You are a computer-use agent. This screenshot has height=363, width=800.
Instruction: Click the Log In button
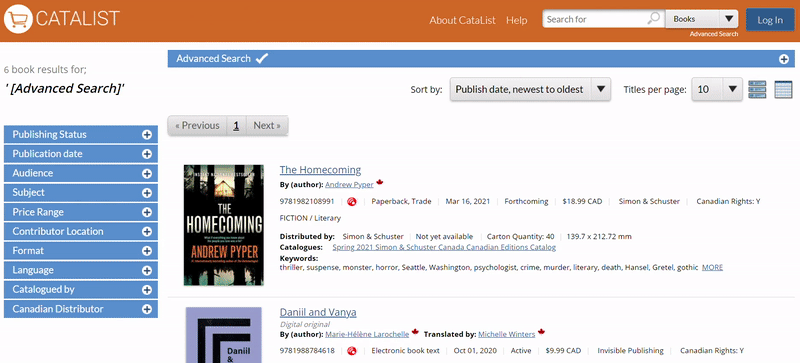click(x=770, y=20)
